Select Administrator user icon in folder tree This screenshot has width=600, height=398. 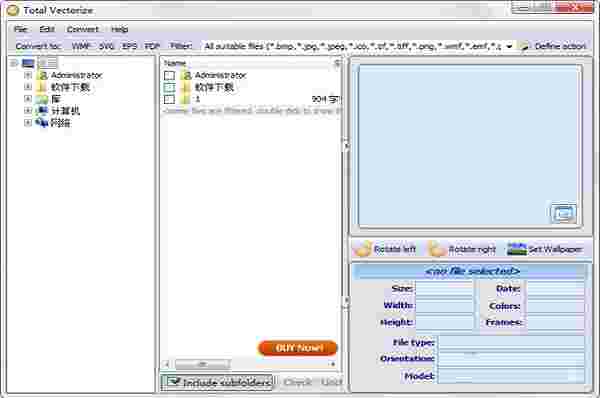(x=42, y=75)
